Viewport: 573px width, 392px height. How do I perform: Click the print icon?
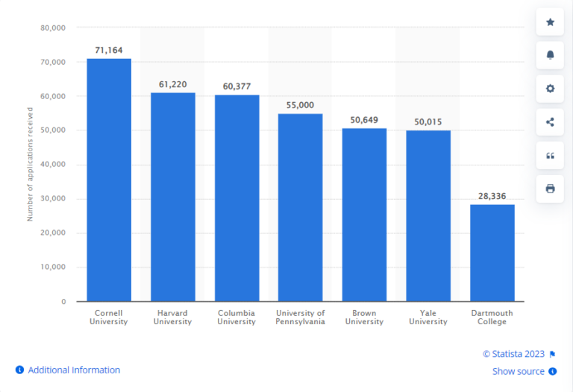coord(550,189)
